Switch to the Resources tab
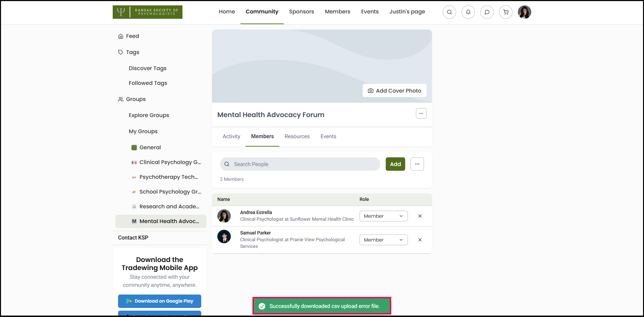 coord(297,137)
